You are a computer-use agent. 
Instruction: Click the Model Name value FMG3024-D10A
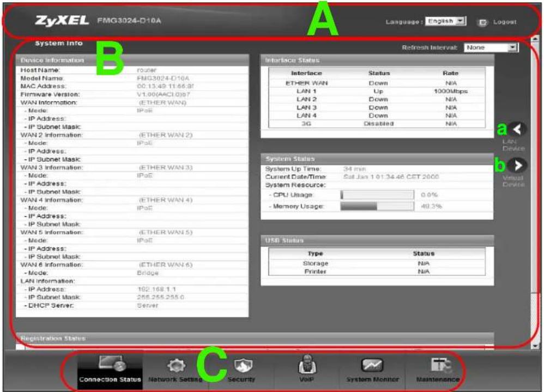point(163,78)
